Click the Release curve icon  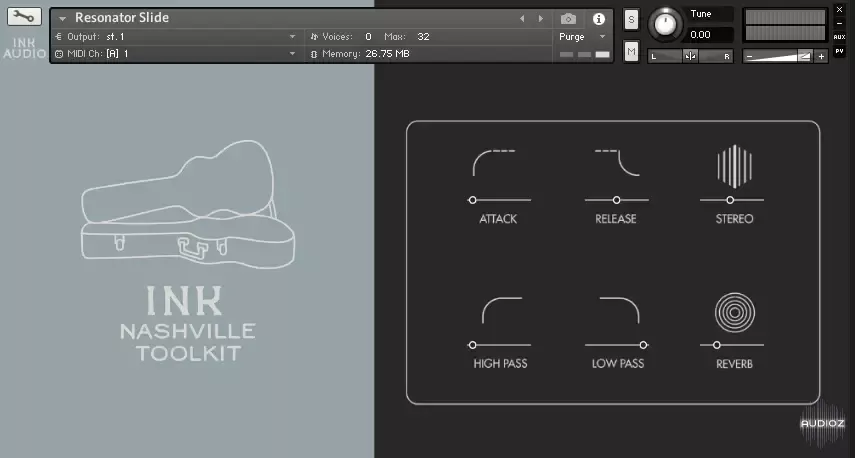(x=617, y=163)
